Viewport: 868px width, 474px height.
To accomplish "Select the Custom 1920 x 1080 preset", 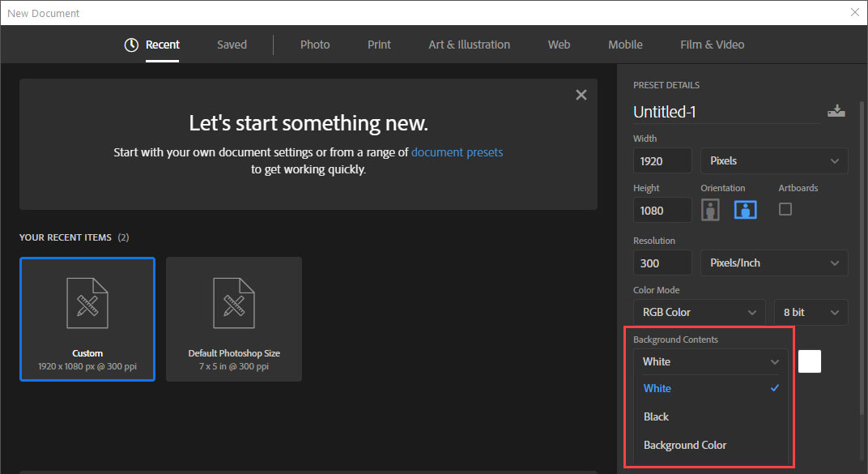I will coord(87,319).
